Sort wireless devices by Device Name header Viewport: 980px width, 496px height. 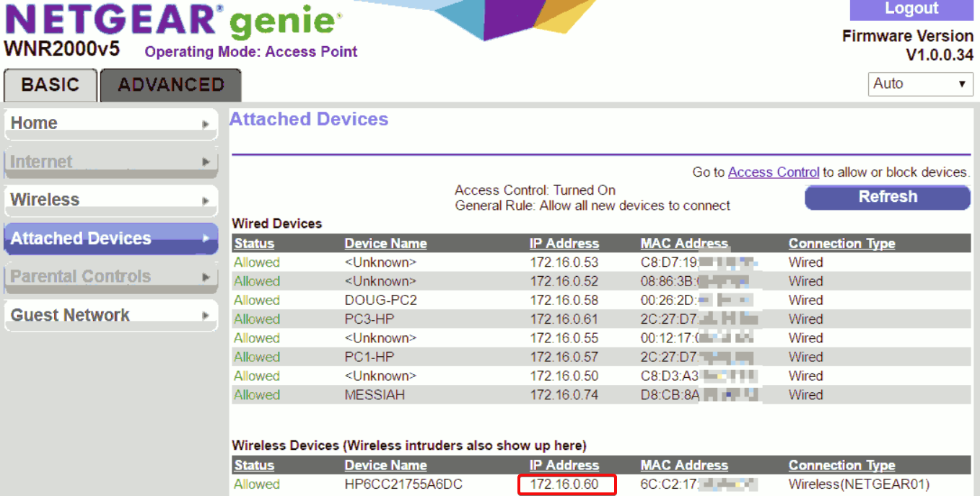[x=385, y=466]
